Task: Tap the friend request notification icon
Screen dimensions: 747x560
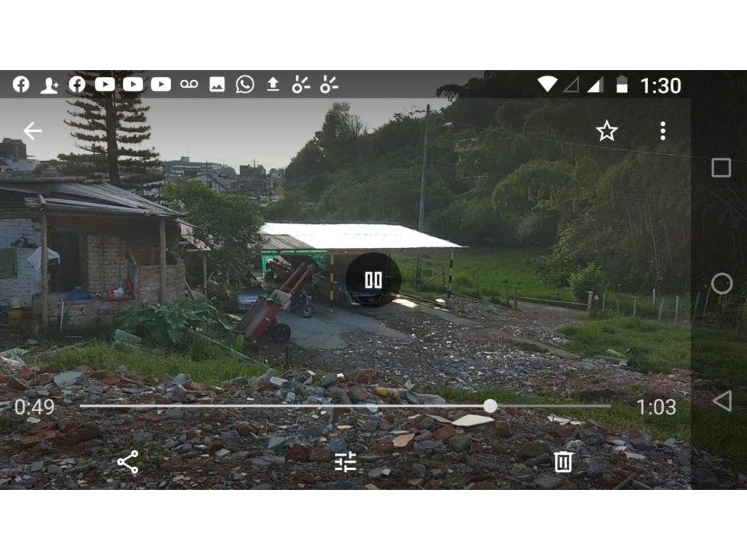Action: coord(49,85)
